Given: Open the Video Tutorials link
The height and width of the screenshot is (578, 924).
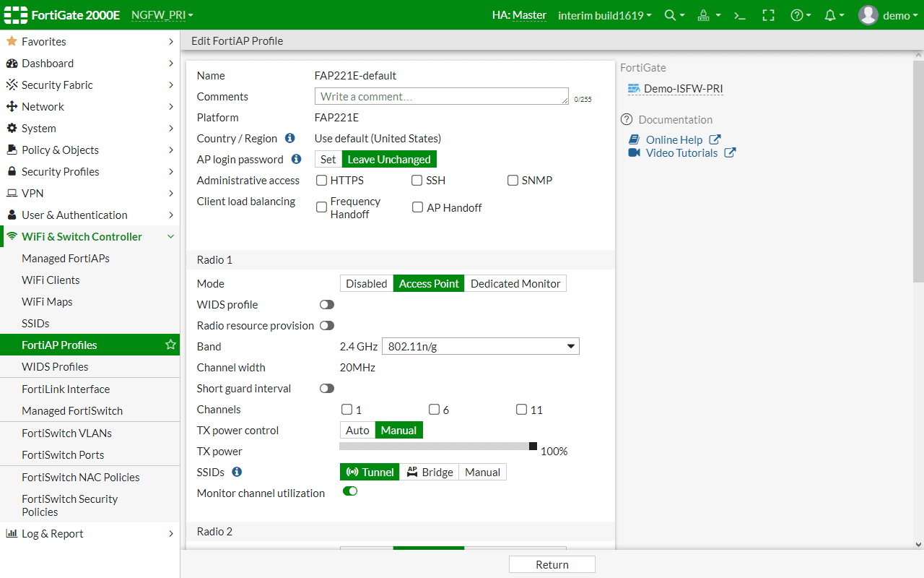Looking at the screenshot, I should [681, 152].
